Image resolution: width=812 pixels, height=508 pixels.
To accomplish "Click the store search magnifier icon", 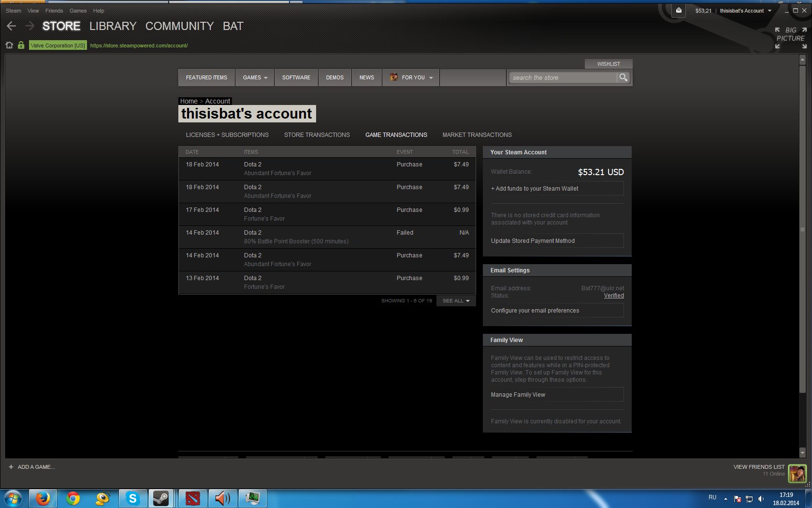I will point(623,77).
